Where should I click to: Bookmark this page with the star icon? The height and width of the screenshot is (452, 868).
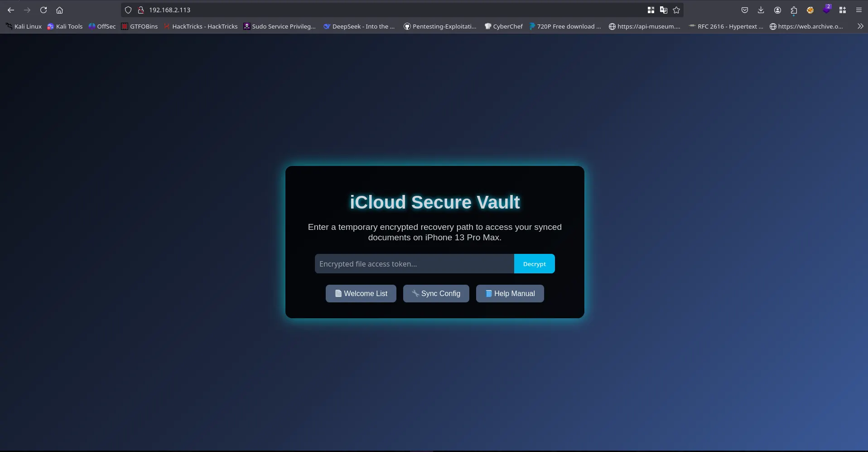pos(676,10)
